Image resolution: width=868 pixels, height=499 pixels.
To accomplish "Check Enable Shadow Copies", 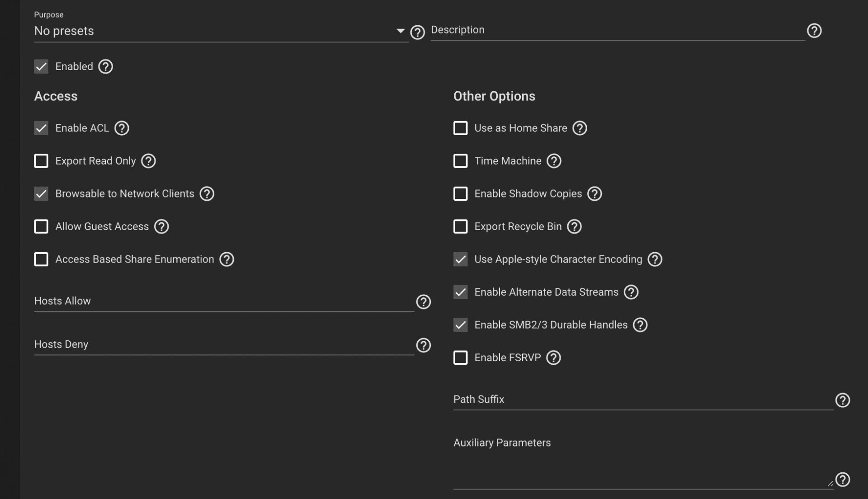I will coord(461,194).
